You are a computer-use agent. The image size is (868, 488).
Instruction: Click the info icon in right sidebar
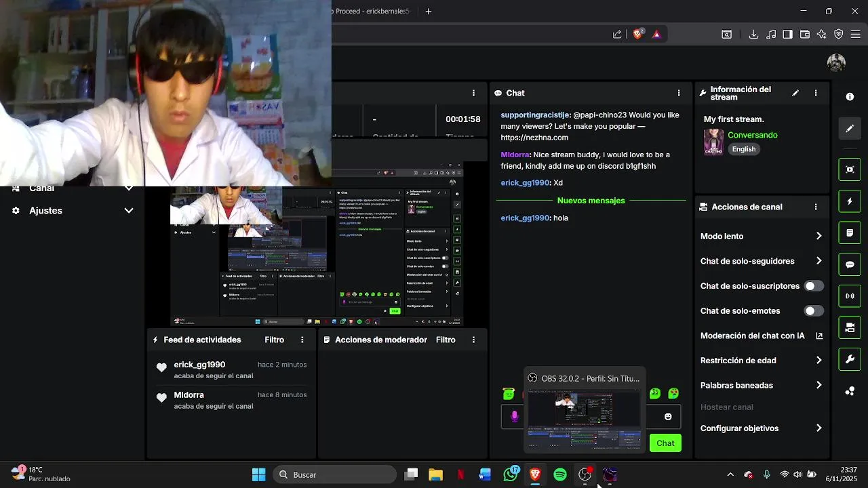click(850, 97)
